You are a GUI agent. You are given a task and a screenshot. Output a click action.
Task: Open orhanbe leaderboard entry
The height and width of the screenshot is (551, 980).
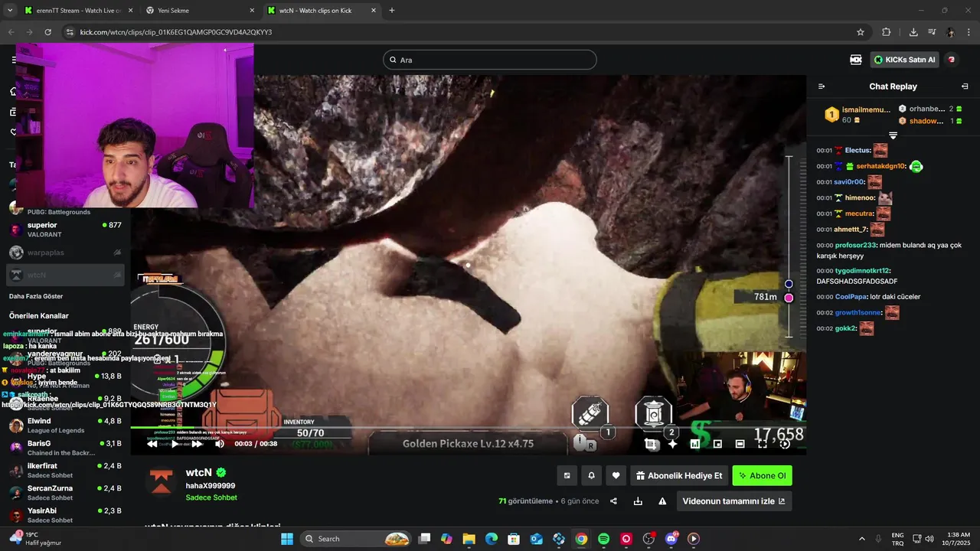point(929,109)
